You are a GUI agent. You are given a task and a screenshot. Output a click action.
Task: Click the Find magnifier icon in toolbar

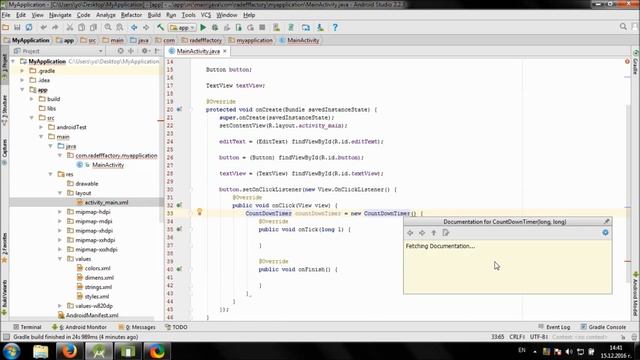tap(108, 27)
